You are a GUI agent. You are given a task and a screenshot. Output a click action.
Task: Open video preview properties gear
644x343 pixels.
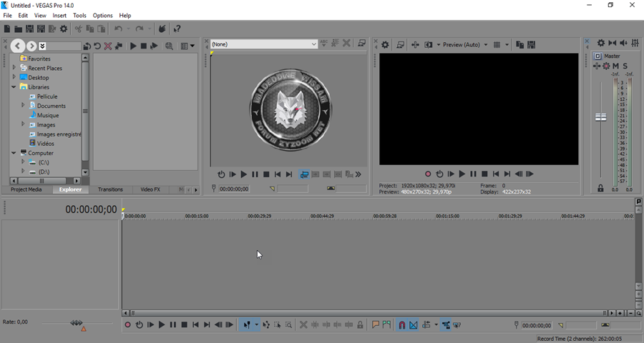[x=385, y=45]
